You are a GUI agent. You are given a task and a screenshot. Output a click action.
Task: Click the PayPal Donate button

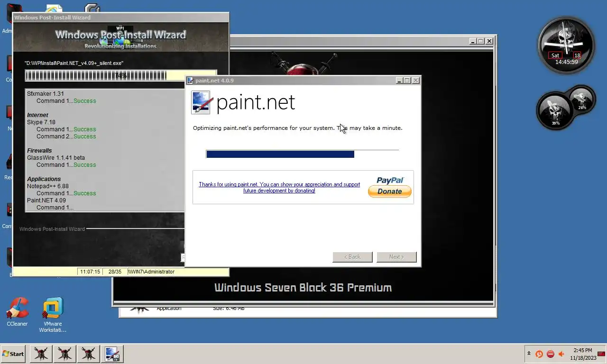point(390,191)
